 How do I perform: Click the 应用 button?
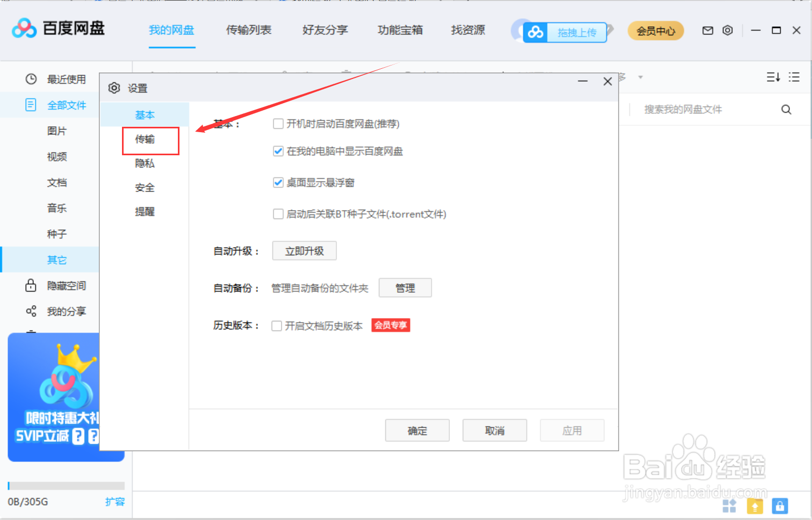click(572, 430)
